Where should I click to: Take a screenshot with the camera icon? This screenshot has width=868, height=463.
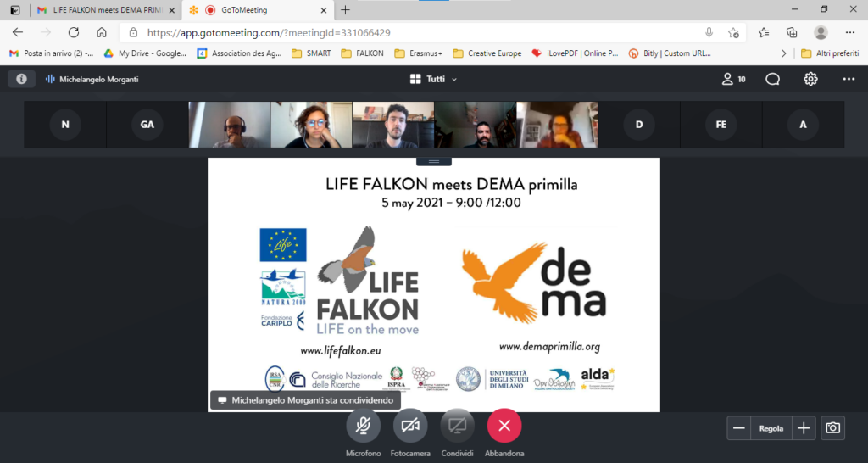pos(832,428)
